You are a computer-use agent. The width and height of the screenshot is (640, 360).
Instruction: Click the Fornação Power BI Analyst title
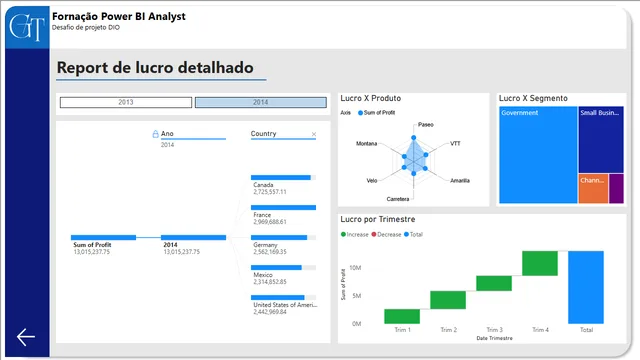coord(118,16)
